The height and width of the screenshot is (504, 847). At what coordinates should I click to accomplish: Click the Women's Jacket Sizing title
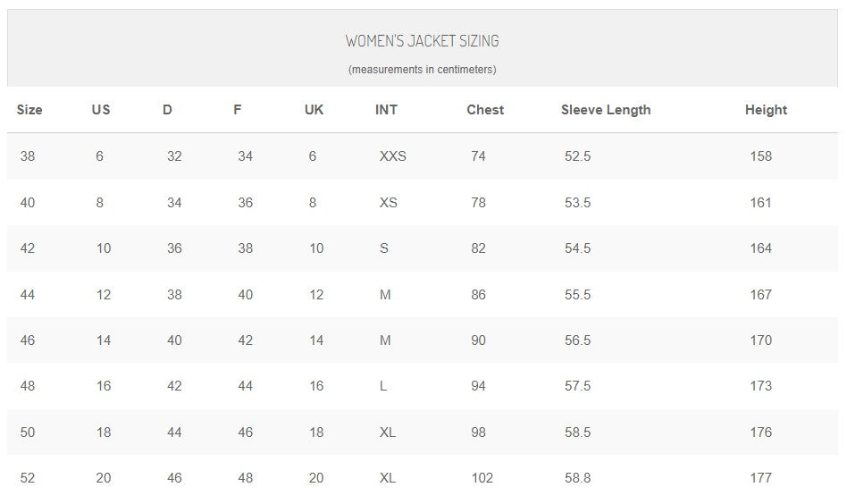(x=422, y=41)
